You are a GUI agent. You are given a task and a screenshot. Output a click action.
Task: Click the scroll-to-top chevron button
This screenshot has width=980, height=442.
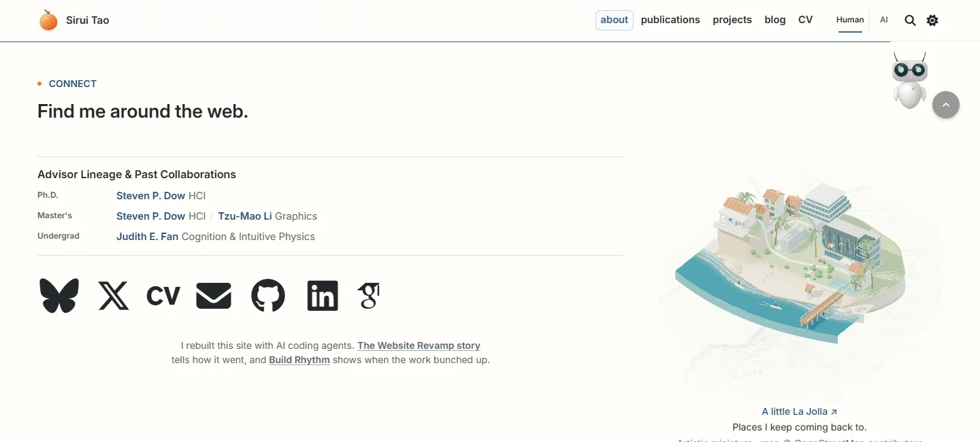click(946, 105)
